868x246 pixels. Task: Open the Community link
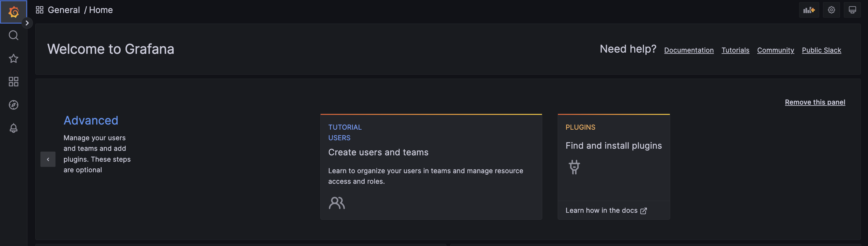pyautogui.click(x=775, y=50)
